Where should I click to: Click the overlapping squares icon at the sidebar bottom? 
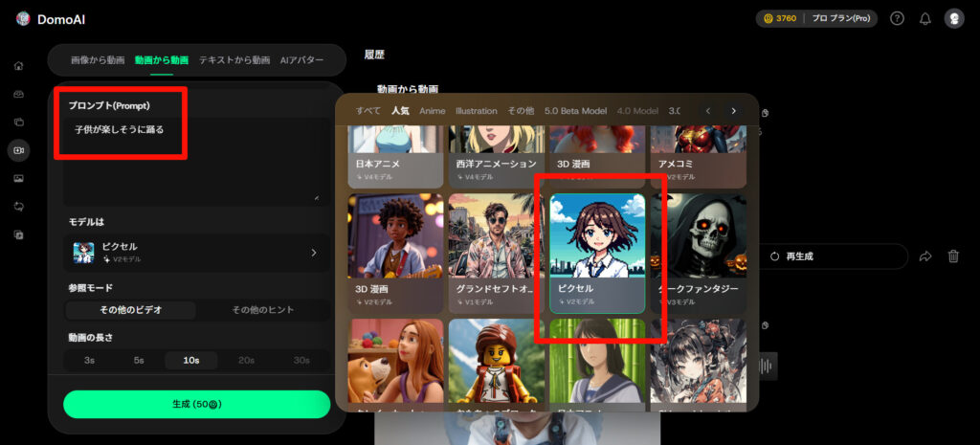[x=19, y=235]
